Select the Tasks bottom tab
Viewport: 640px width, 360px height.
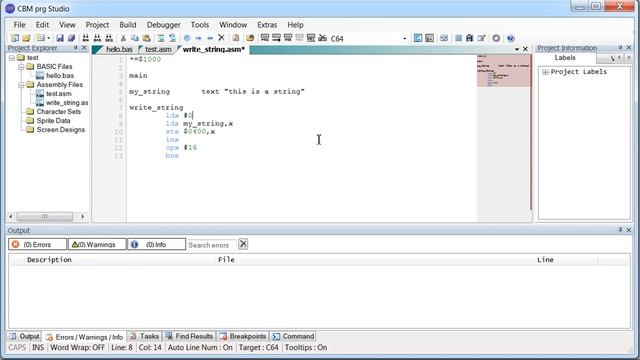[x=144, y=336]
